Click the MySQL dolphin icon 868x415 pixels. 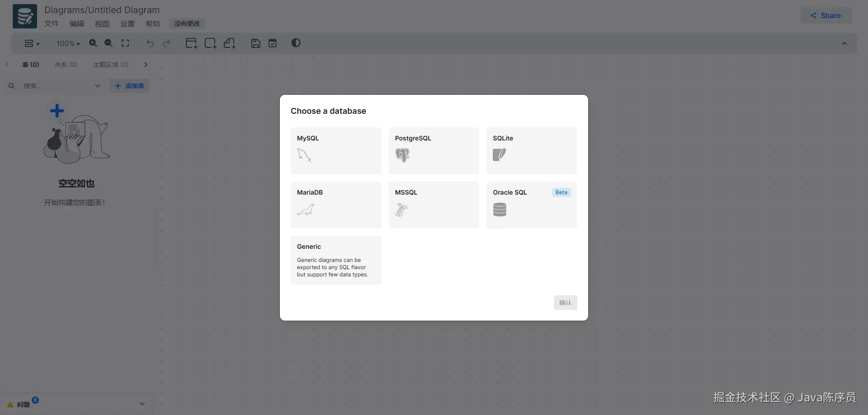[x=304, y=155]
